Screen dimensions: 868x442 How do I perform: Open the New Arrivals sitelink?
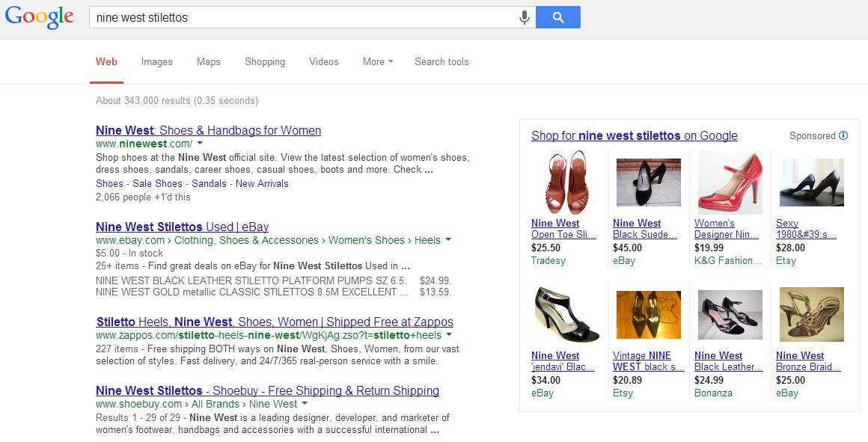[262, 184]
